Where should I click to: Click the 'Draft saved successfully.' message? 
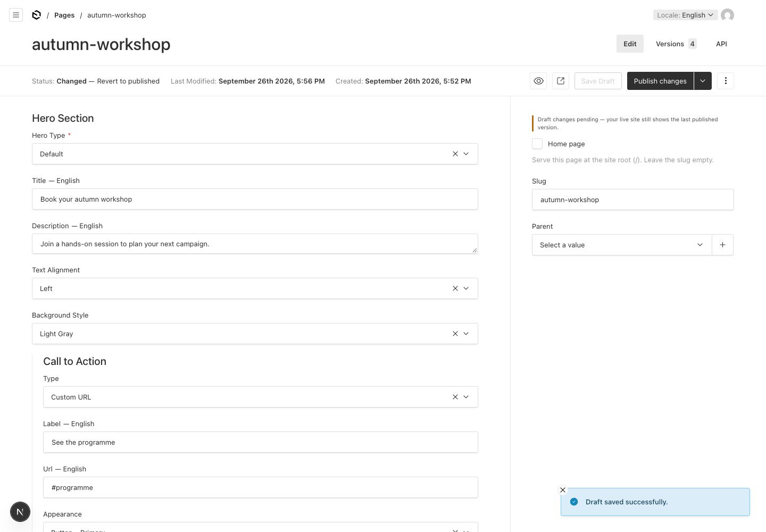[627, 502]
